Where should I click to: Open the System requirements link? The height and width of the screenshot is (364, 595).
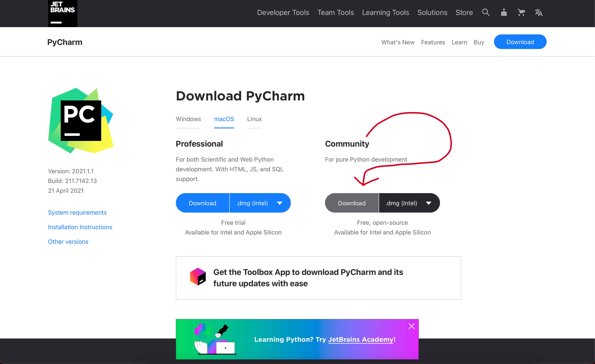coord(77,212)
